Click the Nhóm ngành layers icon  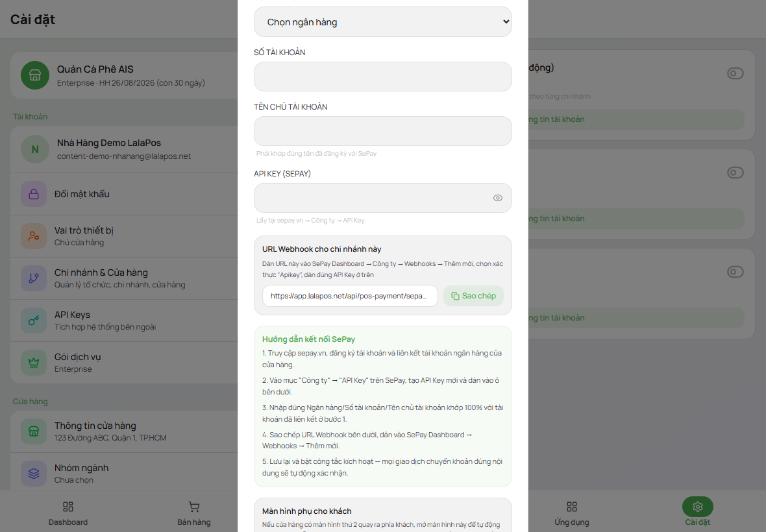pyautogui.click(x=34, y=474)
